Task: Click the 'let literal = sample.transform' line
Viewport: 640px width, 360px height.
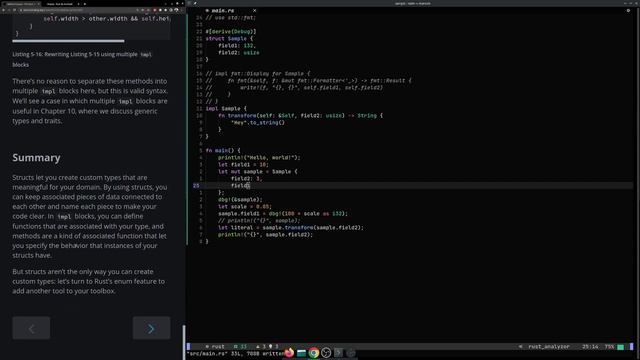Action: coord(291,228)
